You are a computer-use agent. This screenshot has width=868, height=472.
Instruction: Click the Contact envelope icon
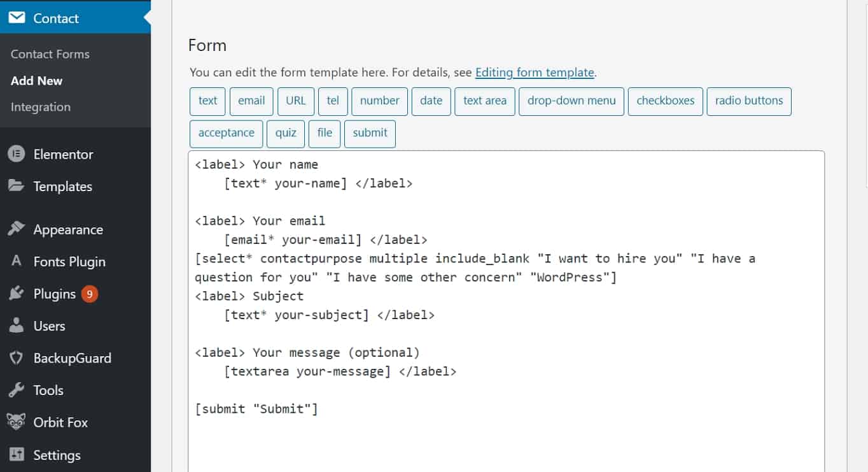pyautogui.click(x=17, y=18)
